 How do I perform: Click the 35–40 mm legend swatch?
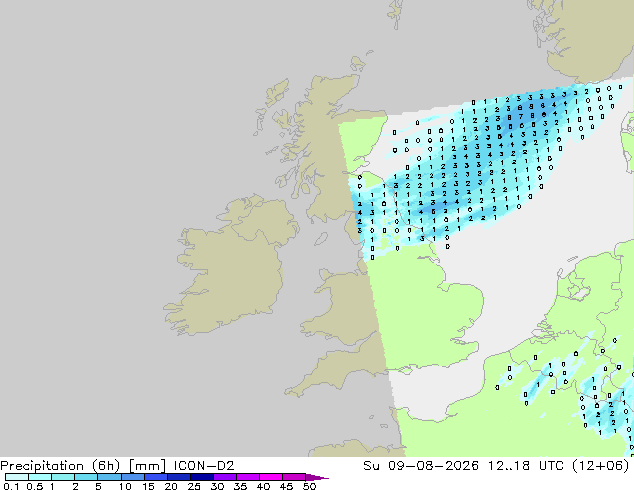[247, 477]
